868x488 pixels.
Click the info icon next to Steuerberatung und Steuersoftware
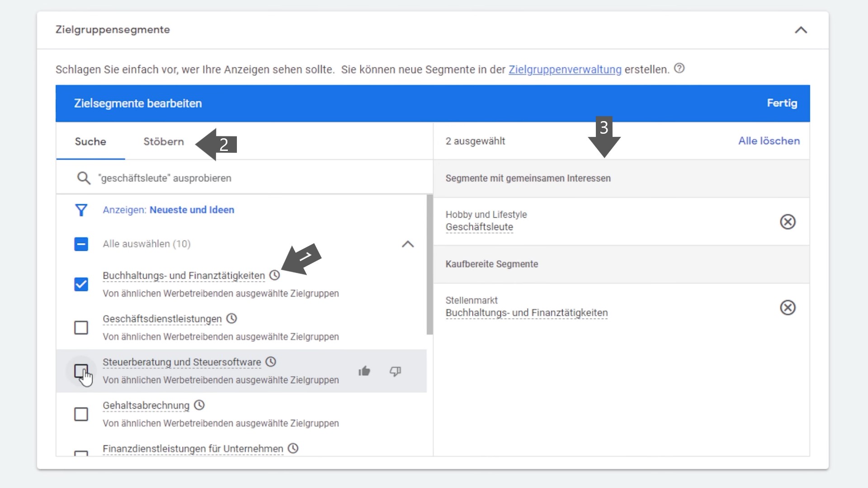point(271,362)
